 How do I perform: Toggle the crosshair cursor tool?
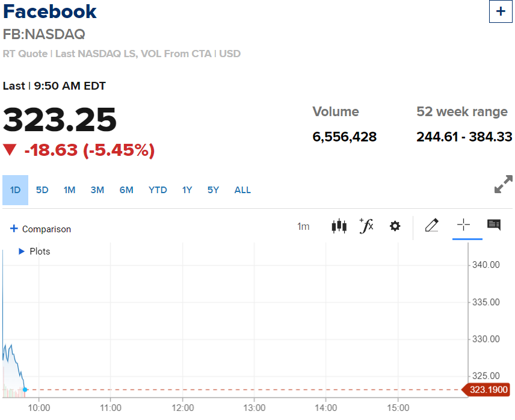(x=463, y=225)
